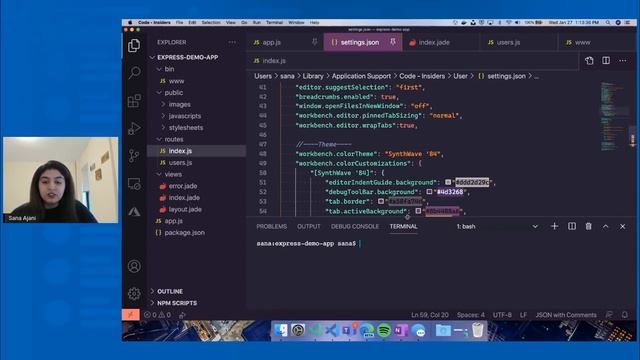Open Microsoft Edge Beta from the dock

[367, 330]
